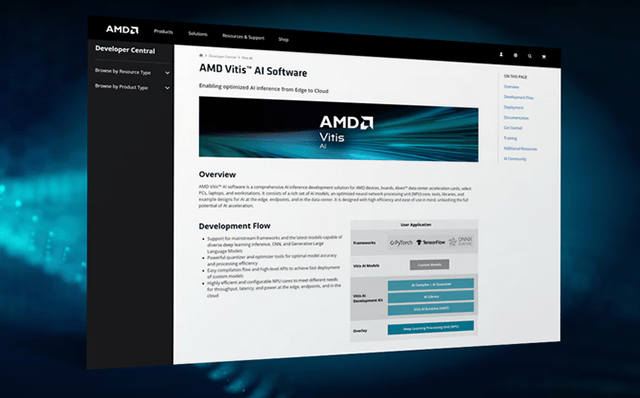
Task: Click the Overlay row label in the diagram
Action: (x=360, y=331)
